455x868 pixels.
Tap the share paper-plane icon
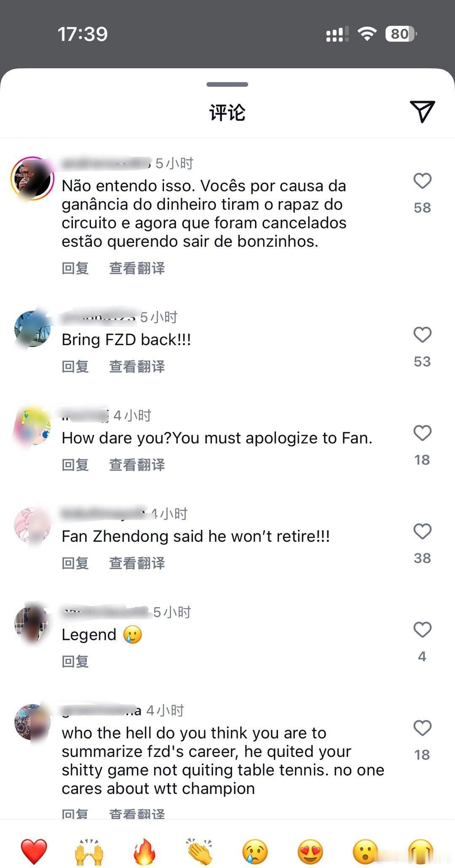point(422,112)
